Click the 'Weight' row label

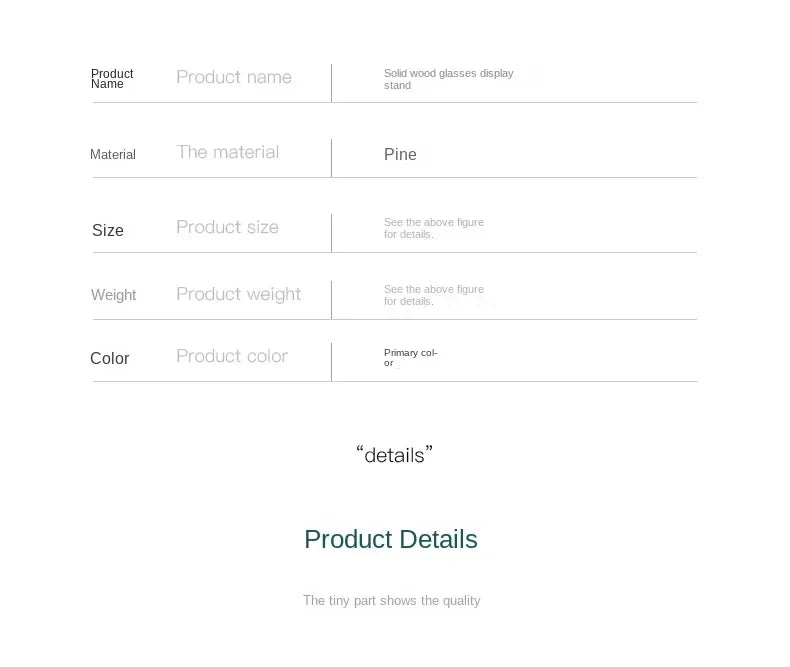click(113, 295)
